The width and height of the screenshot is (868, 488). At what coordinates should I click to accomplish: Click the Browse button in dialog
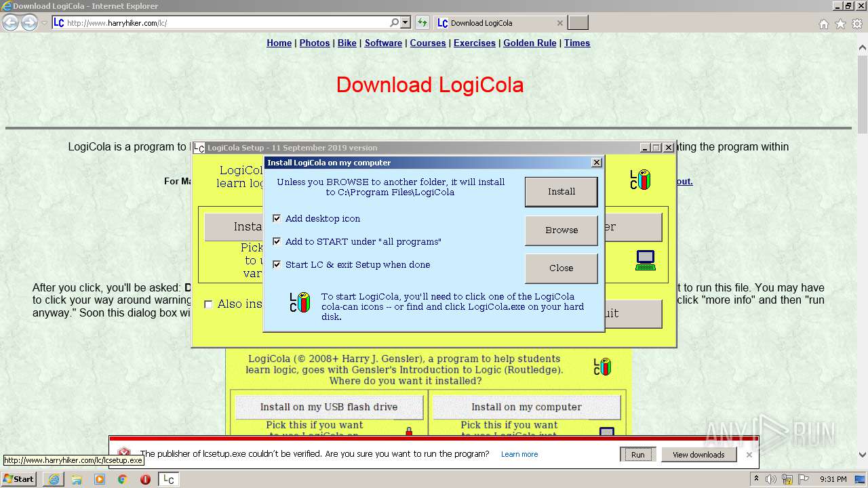tap(561, 230)
